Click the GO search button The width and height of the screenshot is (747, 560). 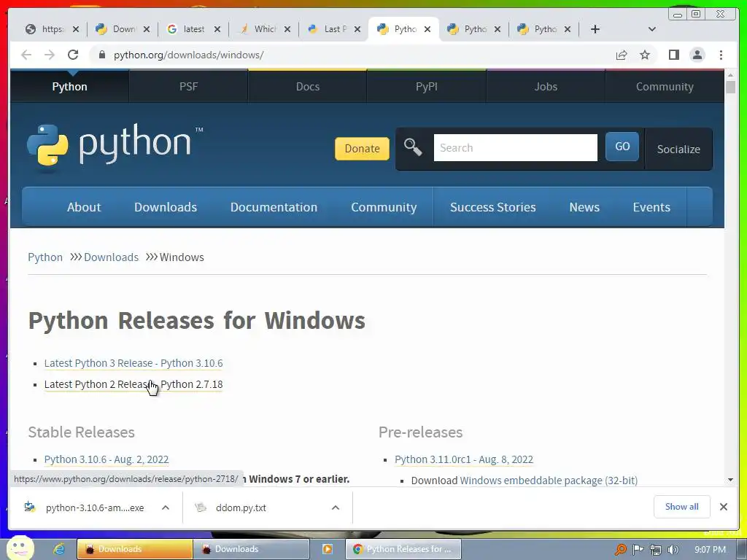point(622,147)
